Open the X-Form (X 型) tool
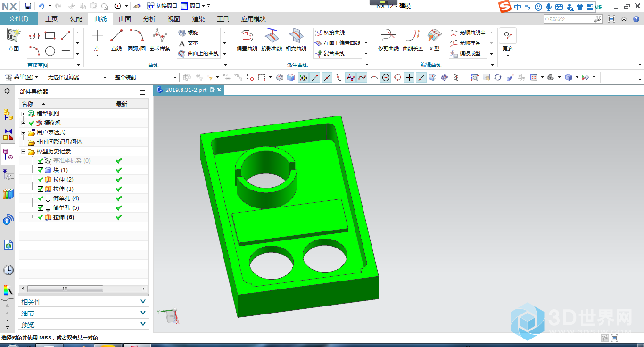Image resolution: width=644 pixels, height=347 pixels. 434,41
